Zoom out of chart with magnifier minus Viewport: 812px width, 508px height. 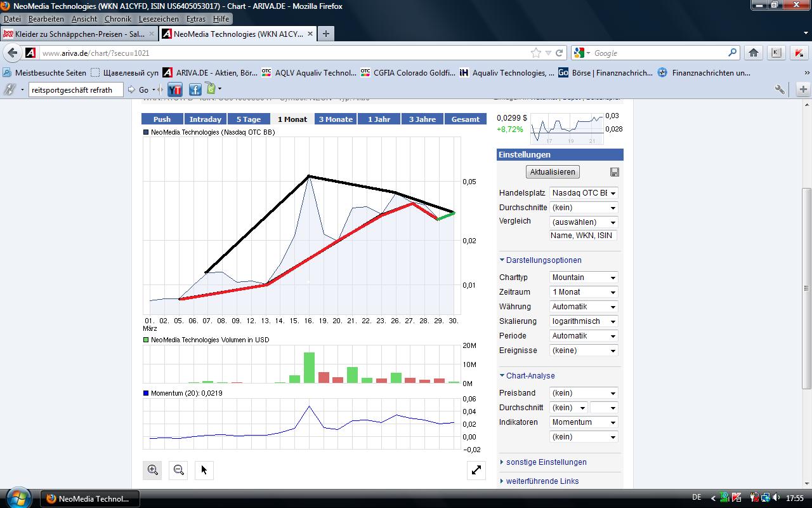tap(178, 470)
